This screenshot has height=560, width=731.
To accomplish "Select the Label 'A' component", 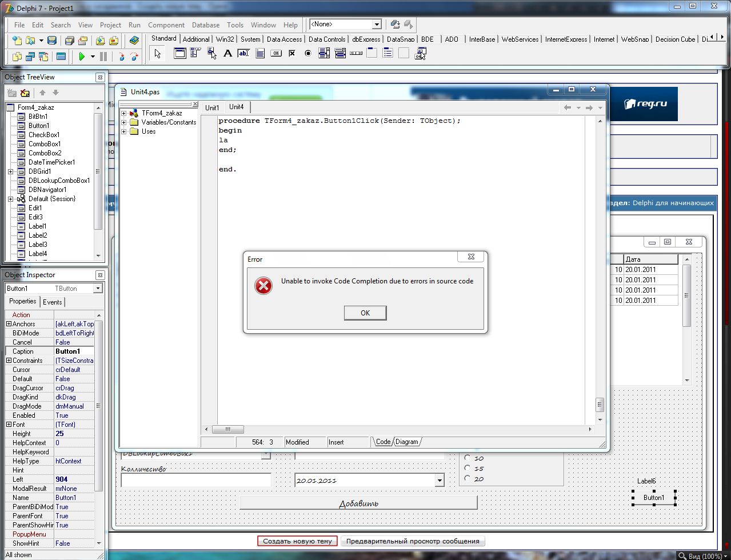I will tap(227, 54).
